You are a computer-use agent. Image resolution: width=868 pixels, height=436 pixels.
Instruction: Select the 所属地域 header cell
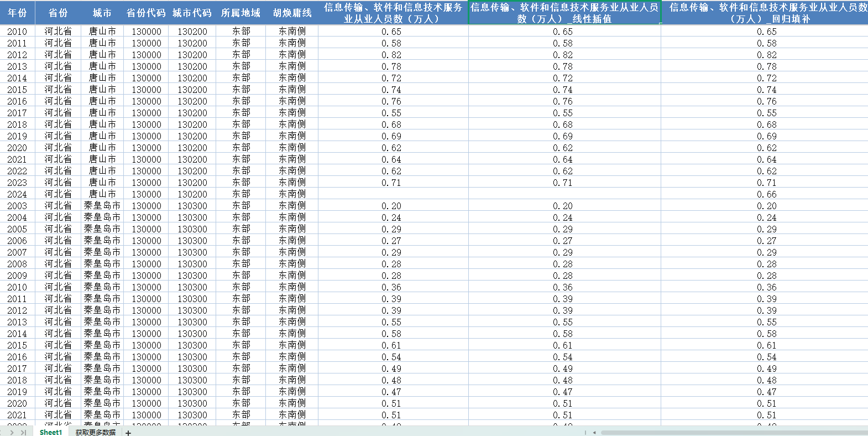point(241,13)
